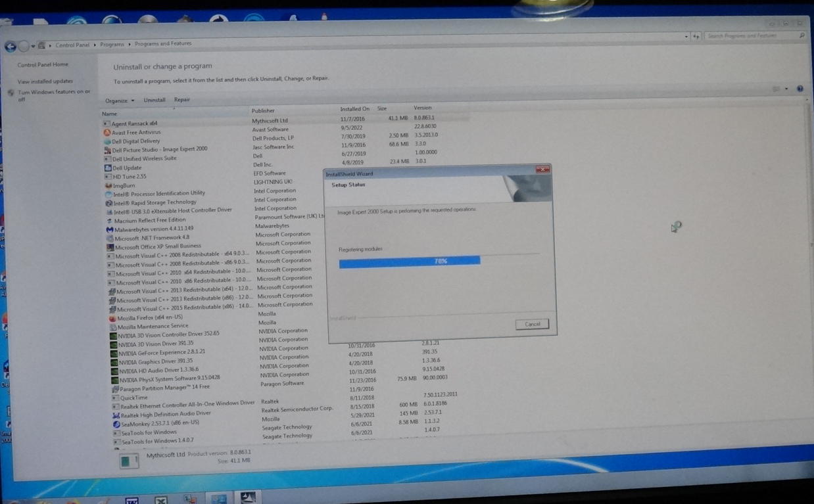Open recent pages dropdown beside Forward button
The image size is (814, 504).
pyautogui.click(x=34, y=46)
